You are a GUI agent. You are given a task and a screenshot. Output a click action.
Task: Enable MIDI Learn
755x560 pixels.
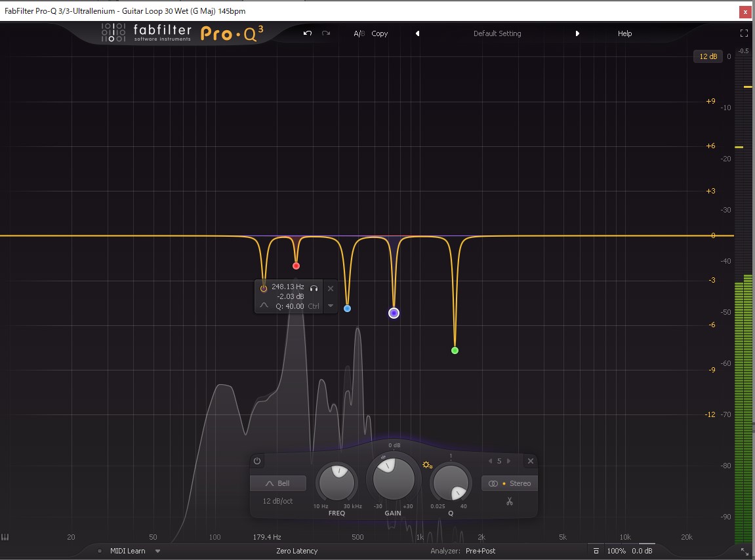tap(127, 551)
